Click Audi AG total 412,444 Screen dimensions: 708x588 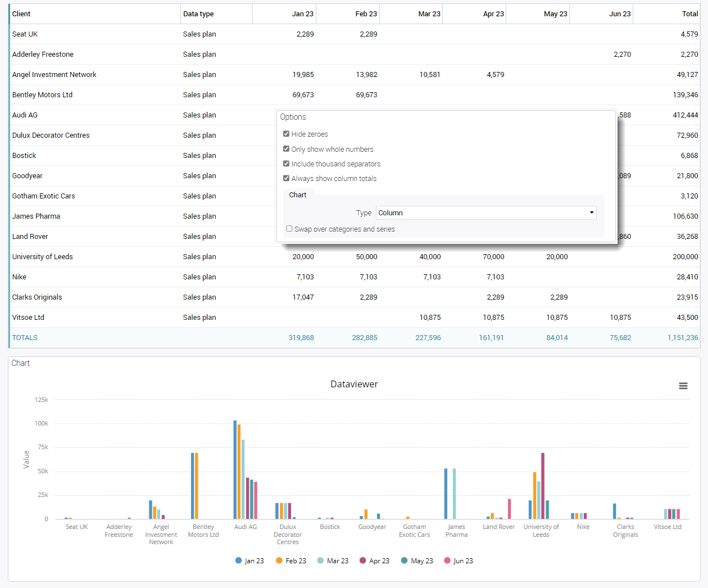[686, 115]
